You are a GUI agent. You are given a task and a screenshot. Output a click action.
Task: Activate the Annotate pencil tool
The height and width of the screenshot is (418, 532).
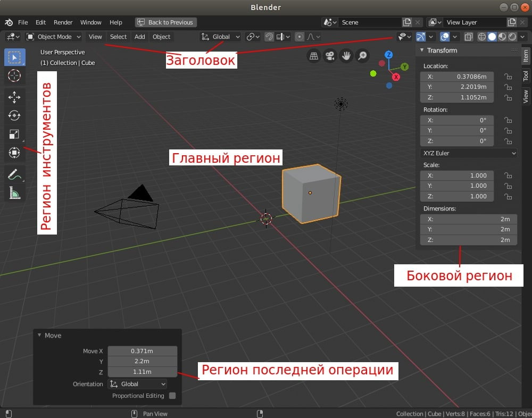click(x=14, y=174)
